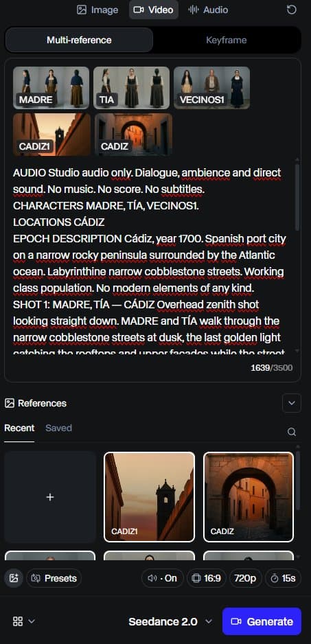The height and width of the screenshot is (644, 311).
Task: Open the grid layout icon menu
Action: tap(23, 621)
